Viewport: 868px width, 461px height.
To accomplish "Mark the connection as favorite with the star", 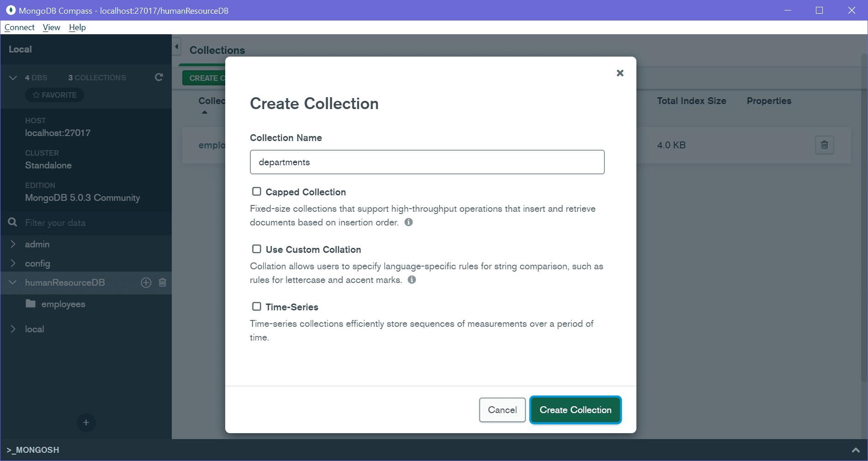I will [54, 95].
